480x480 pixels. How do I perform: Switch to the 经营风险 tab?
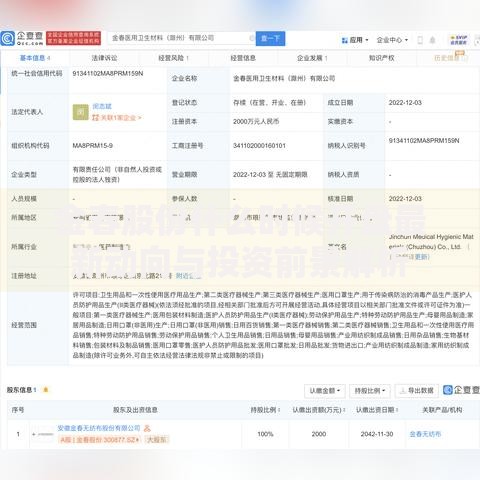173,58
